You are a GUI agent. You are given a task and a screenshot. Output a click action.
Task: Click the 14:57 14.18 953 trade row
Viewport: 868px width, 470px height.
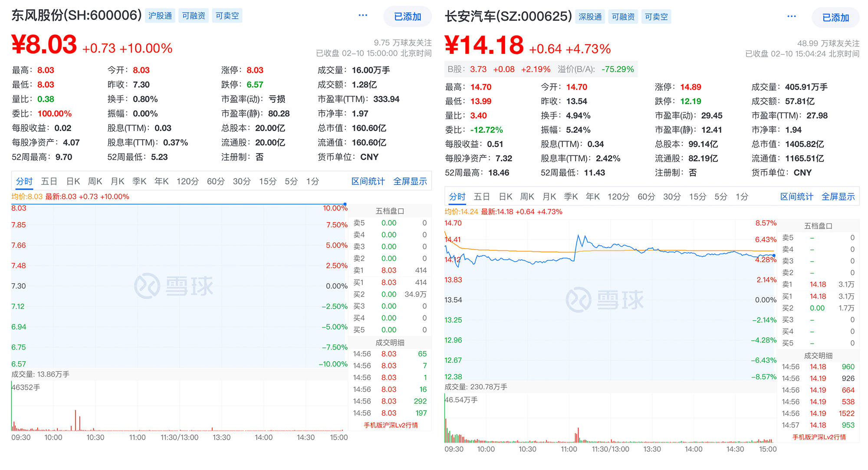(x=818, y=425)
